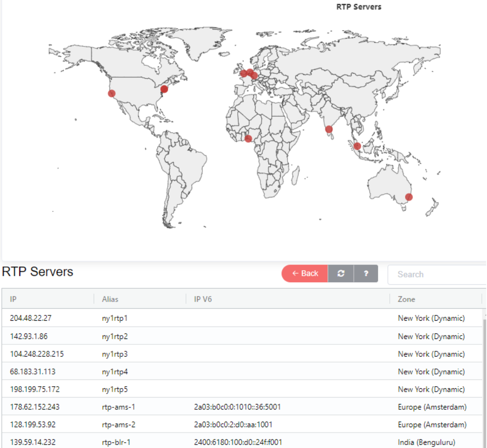
Task: Click the rtp-ams-1 alias cell
Action: pyautogui.click(x=118, y=407)
